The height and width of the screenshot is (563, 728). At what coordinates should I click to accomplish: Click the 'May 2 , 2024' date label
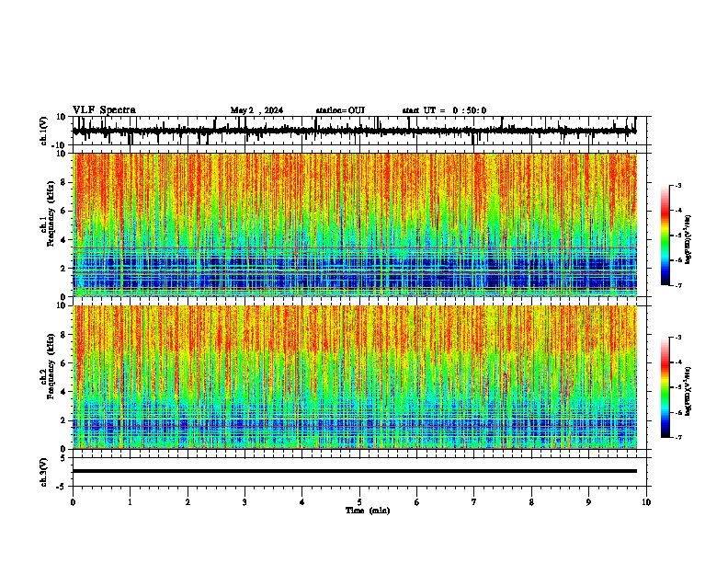(256, 110)
